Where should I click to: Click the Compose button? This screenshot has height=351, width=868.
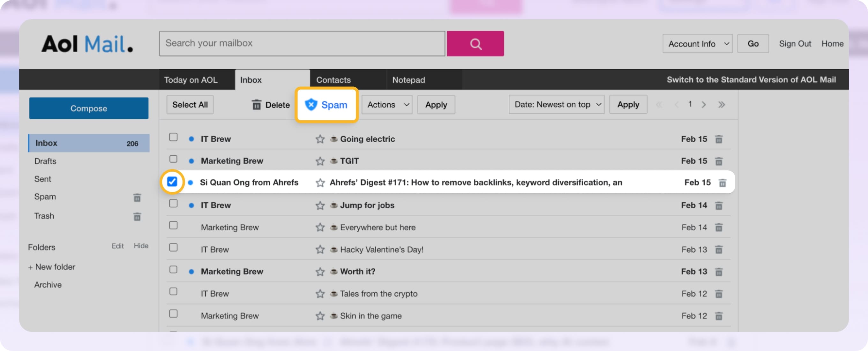point(89,108)
